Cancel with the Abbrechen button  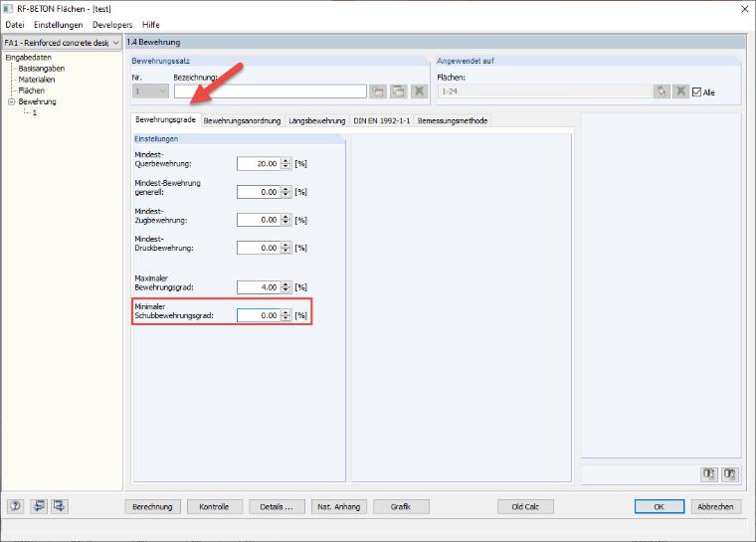[x=716, y=507]
